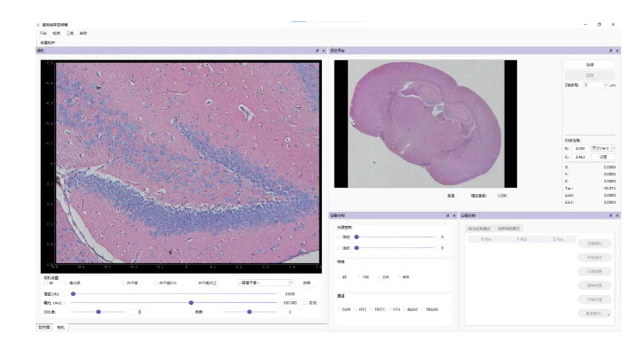Click the R value field showing 4.000
644x342 pixels.
pyautogui.click(x=580, y=149)
